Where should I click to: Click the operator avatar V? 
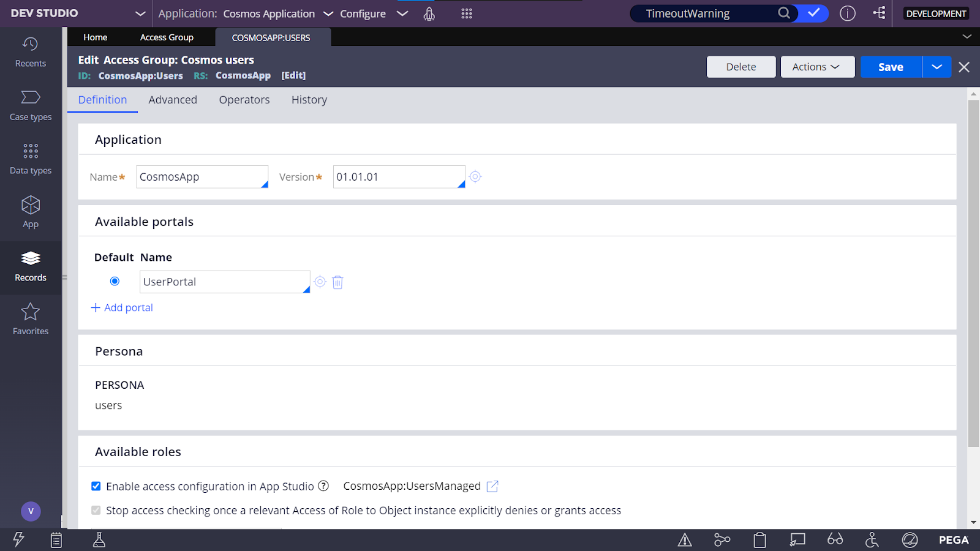(x=31, y=511)
